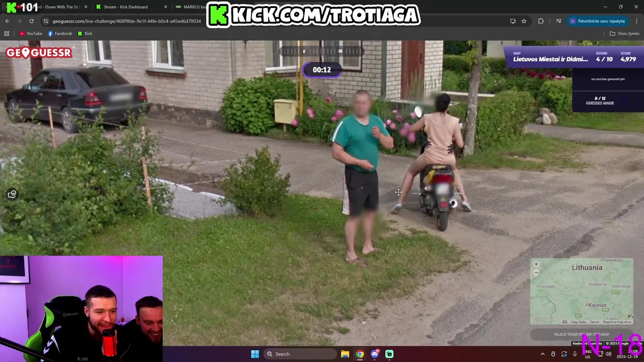Click Ukmergė on the guess map
This screenshot has width=644, height=362.
point(622,286)
